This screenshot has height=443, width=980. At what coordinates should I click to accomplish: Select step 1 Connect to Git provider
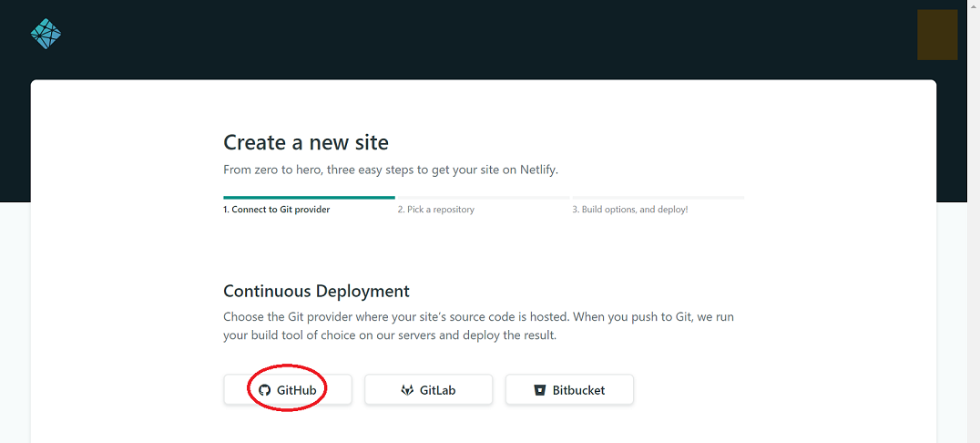click(x=276, y=210)
